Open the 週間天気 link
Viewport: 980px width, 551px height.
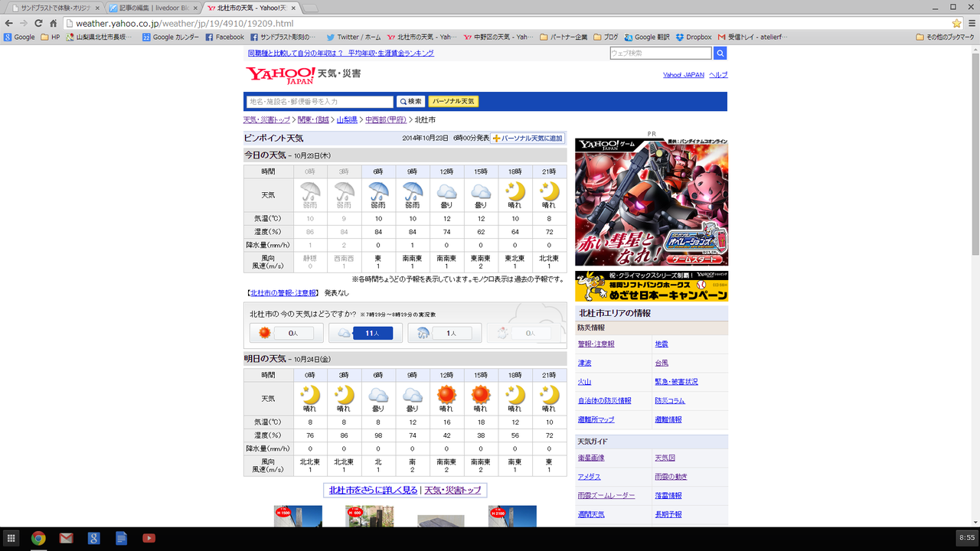(x=591, y=514)
